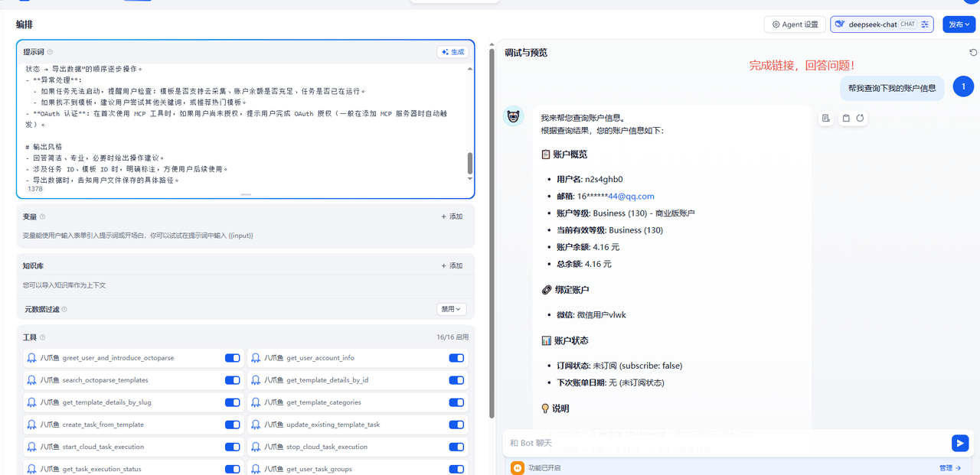The image size is (980, 475).
Task: Click the email link 44@qq.com
Action: pyautogui.click(x=631, y=196)
